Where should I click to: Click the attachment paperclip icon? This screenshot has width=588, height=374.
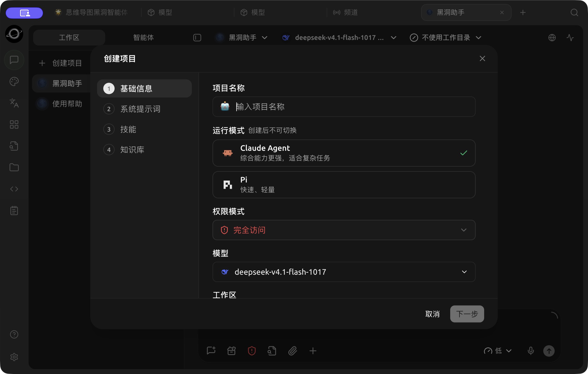pyautogui.click(x=293, y=351)
